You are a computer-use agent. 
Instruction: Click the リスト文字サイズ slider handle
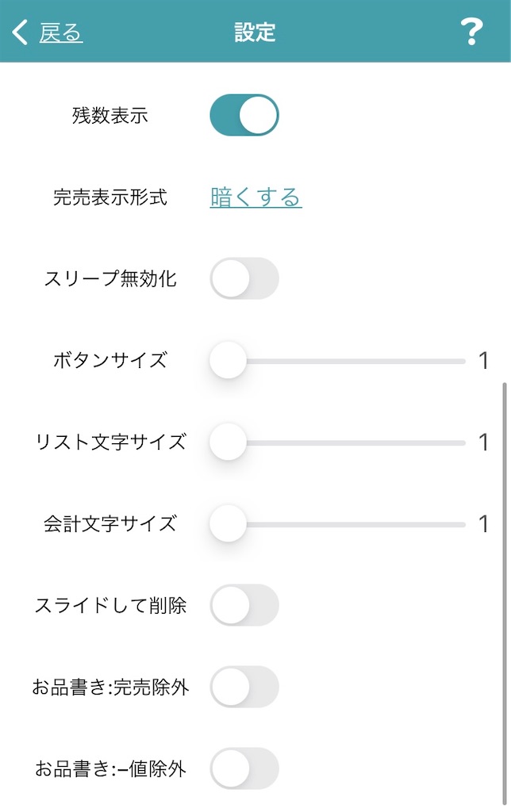click(x=229, y=443)
